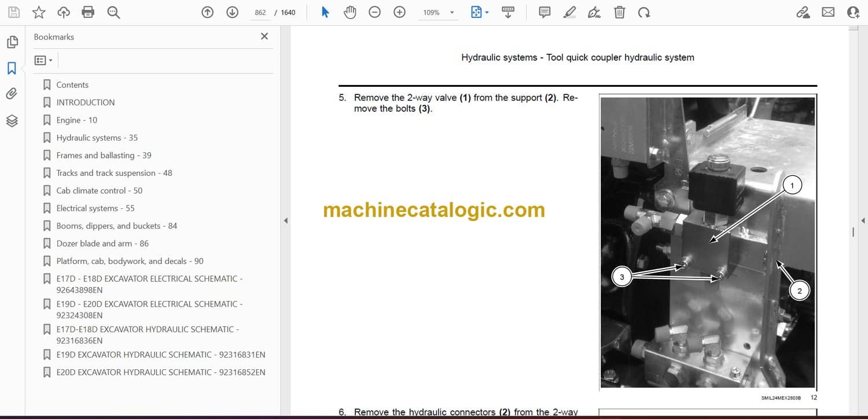Toggle the Layers panel in sidebar
This screenshot has width=868, height=419.
12,120
